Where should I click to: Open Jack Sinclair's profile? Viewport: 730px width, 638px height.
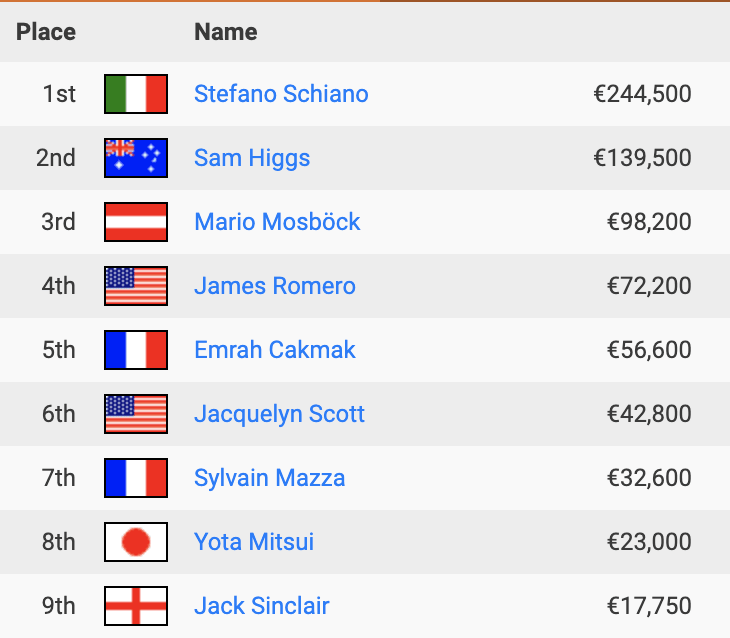click(x=262, y=606)
